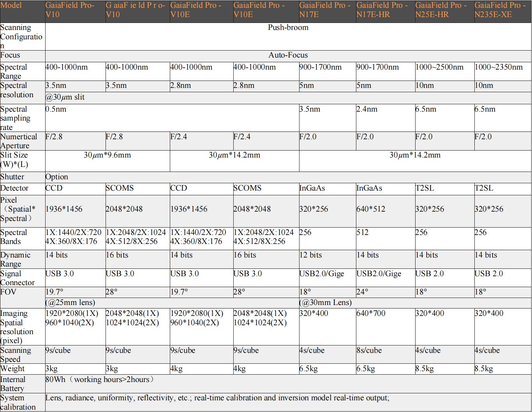The image size is (532, 412).
Task: Select the 8s/cube scanning speed cell
Action: 369,351
